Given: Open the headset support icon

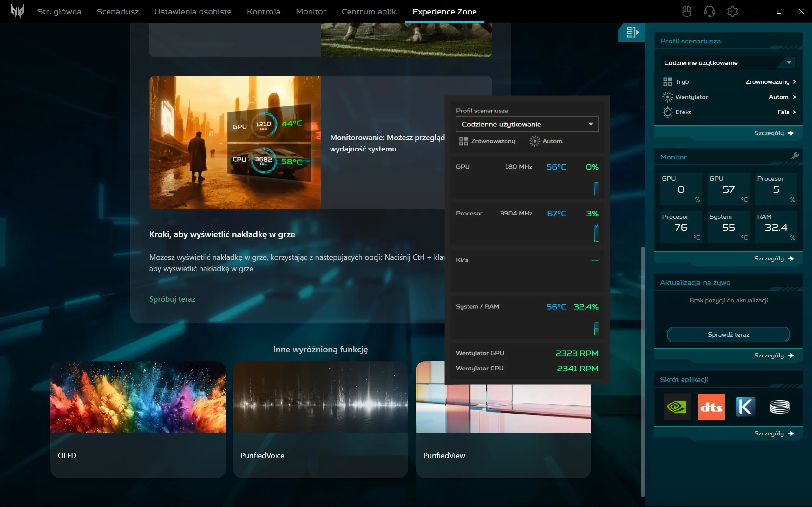Looking at the screenshot, I should pos(709,11).
